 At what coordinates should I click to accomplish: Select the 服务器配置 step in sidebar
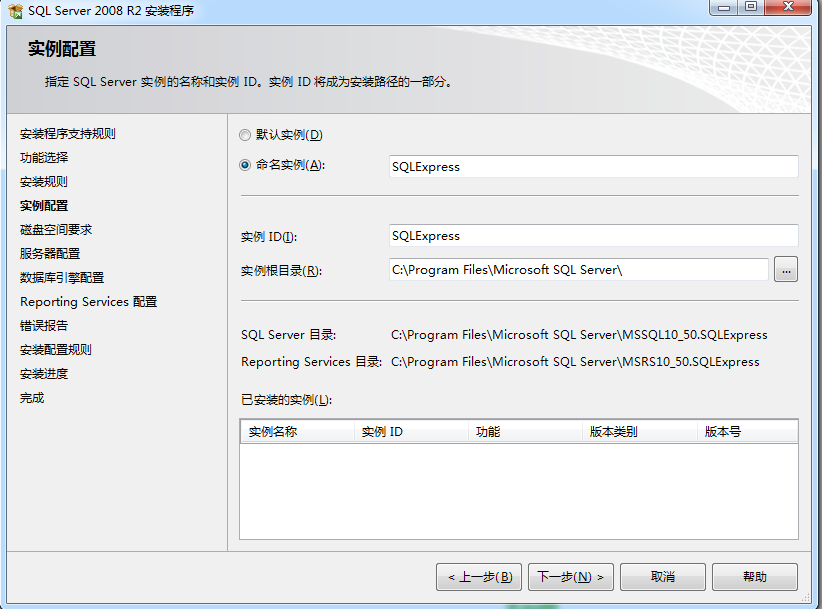pos(50,254)
